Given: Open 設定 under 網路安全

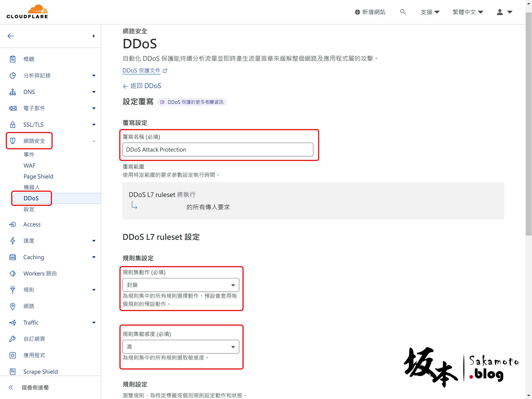Looking at the screenshot, I should point(29,209).
